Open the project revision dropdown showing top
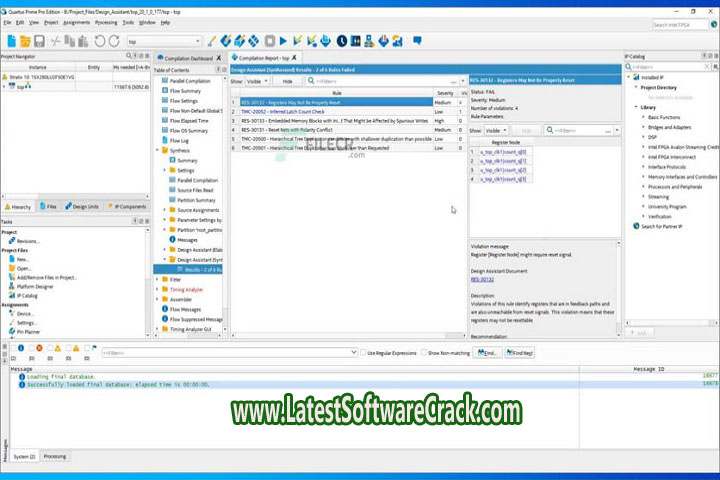The width and height of the screenshot is (720, 480). (x=164, y=41)
